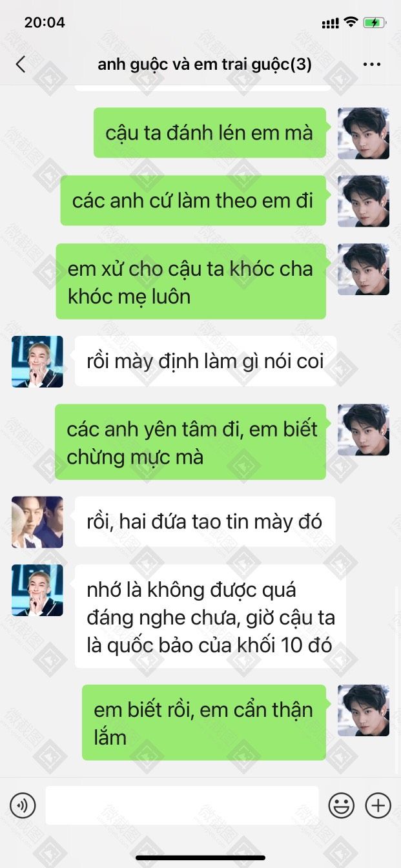Open the emoji sticker picker
401x868 pixels.
(342, 805)
